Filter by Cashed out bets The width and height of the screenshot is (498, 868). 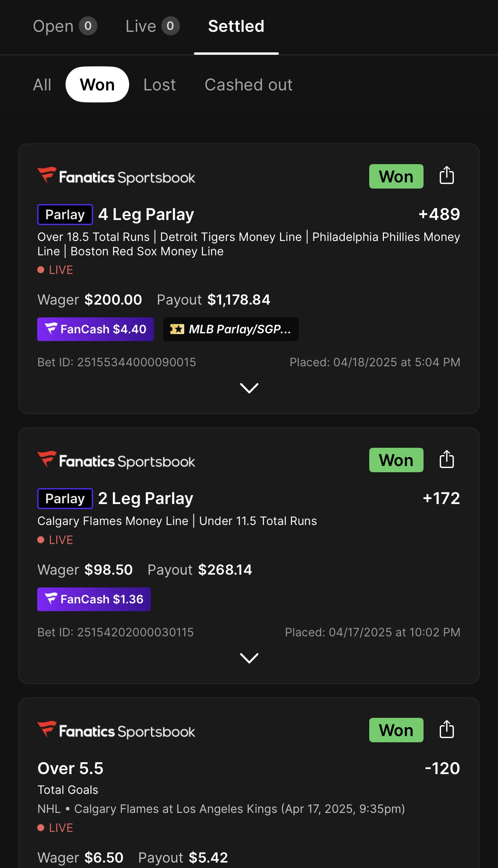pos(248,85)
